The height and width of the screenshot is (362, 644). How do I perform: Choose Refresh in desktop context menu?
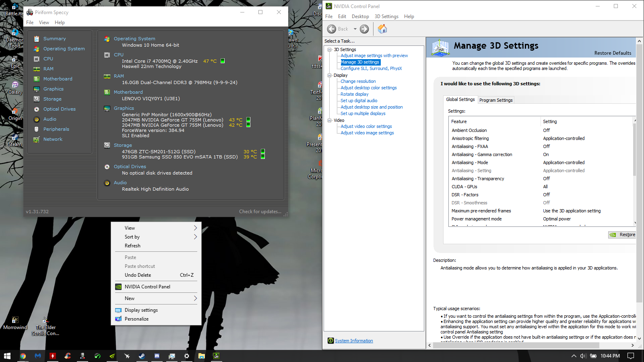coord(156,246)
